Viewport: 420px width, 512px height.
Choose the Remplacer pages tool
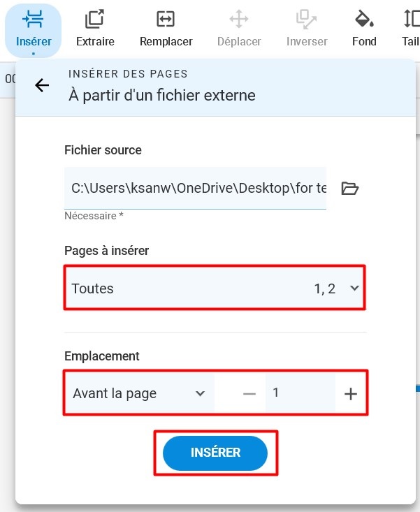point(166,29)
